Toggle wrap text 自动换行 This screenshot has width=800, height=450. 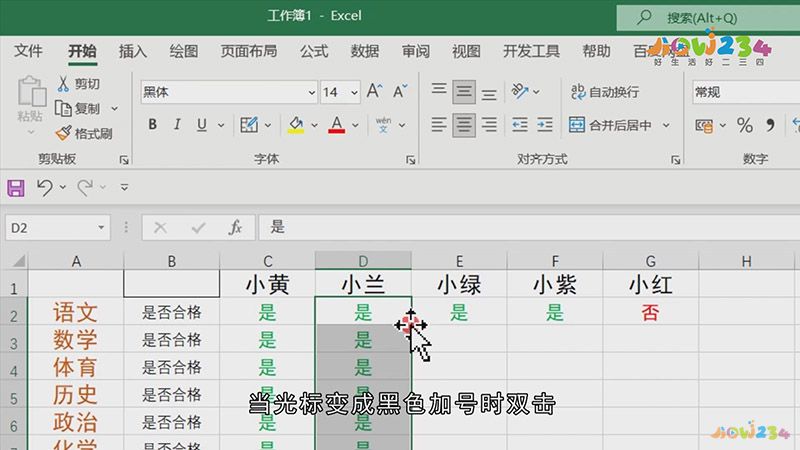tap(605, 92)
